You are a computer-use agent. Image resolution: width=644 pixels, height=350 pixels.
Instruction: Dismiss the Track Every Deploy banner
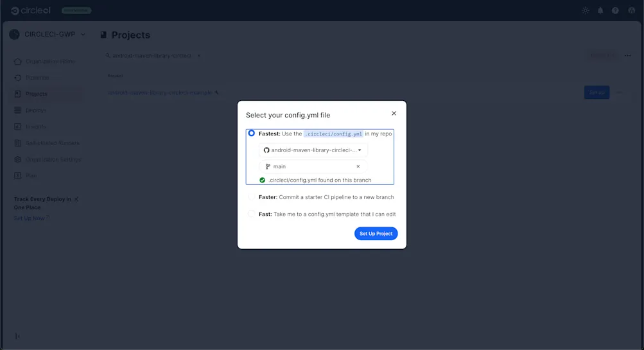pos(76,199)
